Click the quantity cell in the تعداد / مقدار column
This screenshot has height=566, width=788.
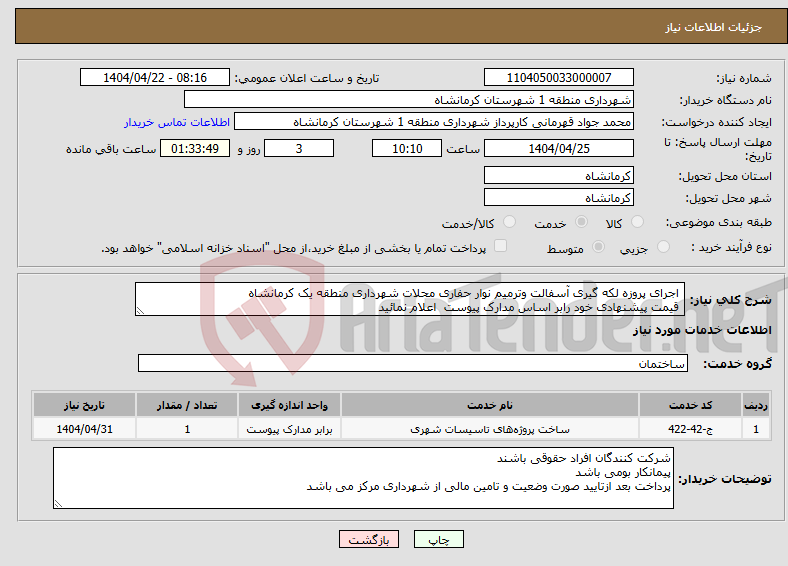click(x=187, y=429)
